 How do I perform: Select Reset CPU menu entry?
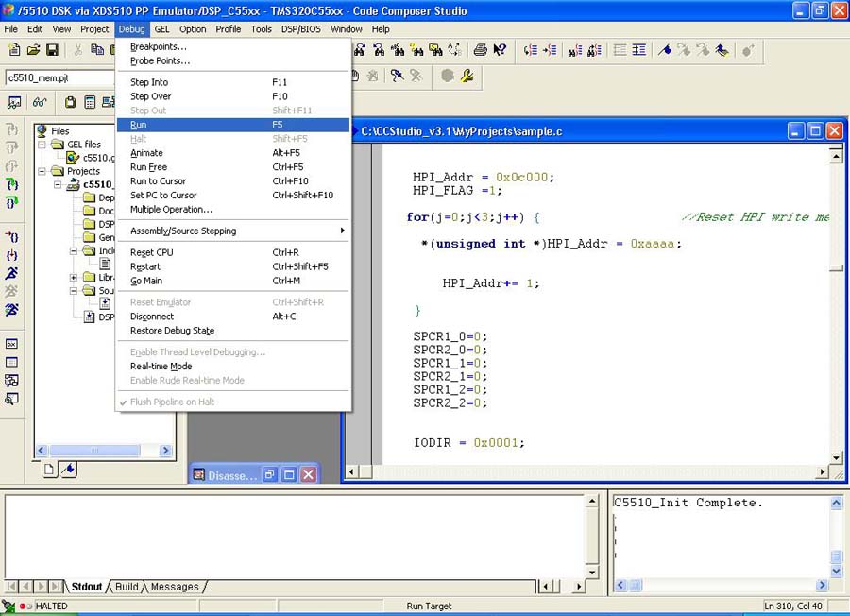(x=233, y=252)
